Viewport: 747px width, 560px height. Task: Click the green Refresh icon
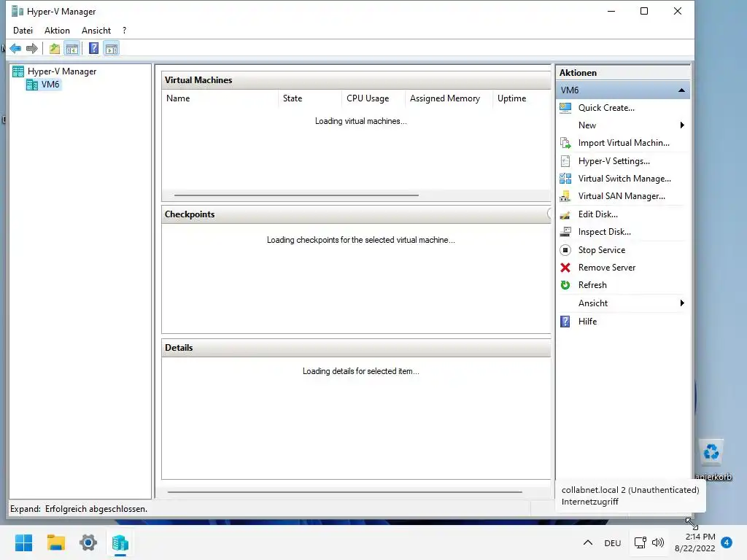pos(565,285)
